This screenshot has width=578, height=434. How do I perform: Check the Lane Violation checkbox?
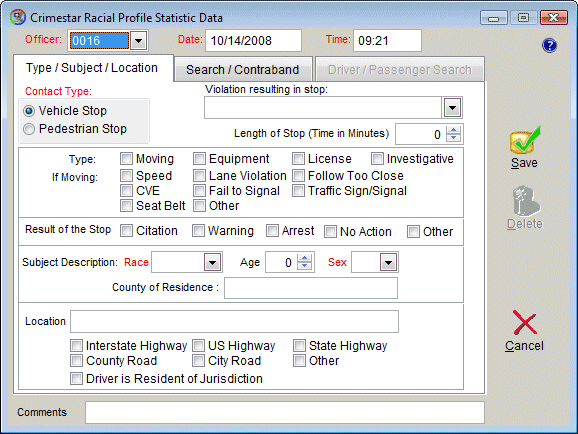pyautogui.click(x=199, y=176)
